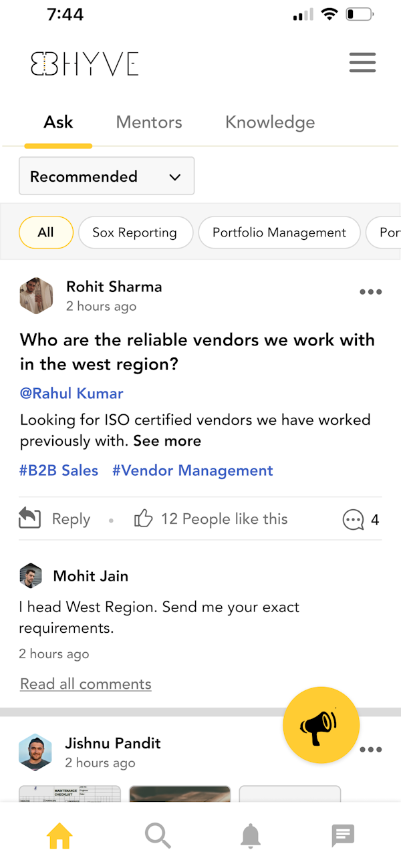Screen dimensions: 401x868
Task: Select the All filter chip
Action: click(x=46, y=233)
